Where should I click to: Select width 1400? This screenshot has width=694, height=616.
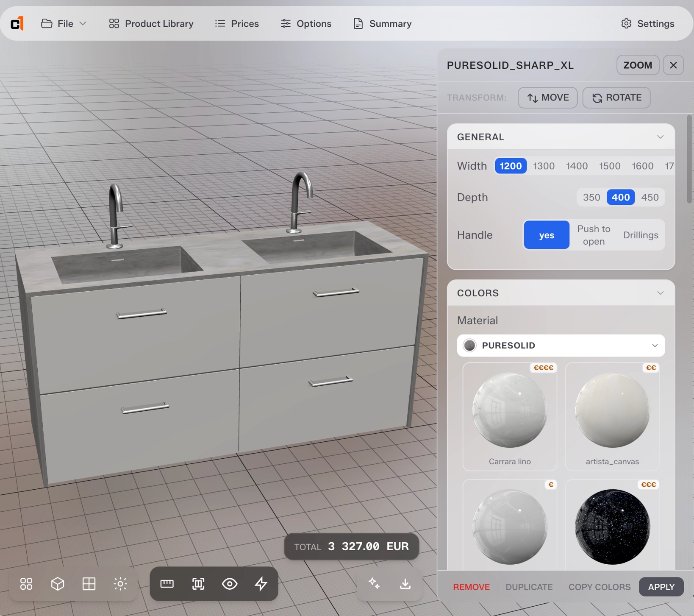click(x=577, y=166)
